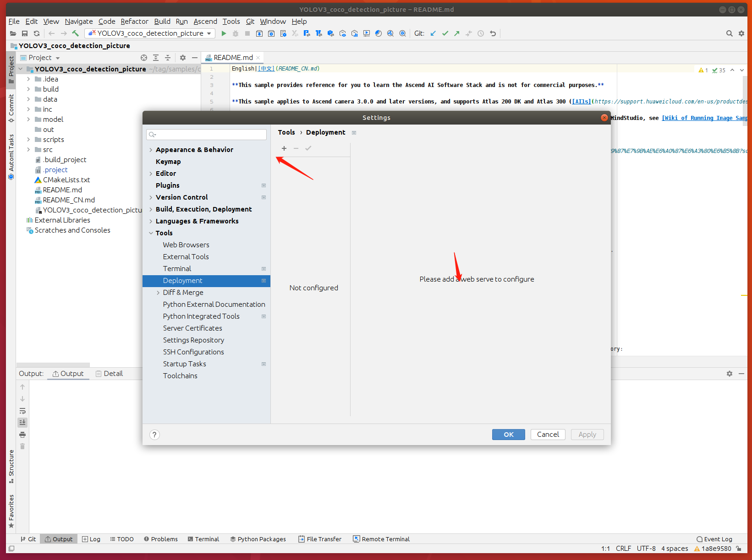Image resolution: width=752 pixels, height=560 pixels.
Task: Select README_CN.md in project tree
Action: (69, 200)
